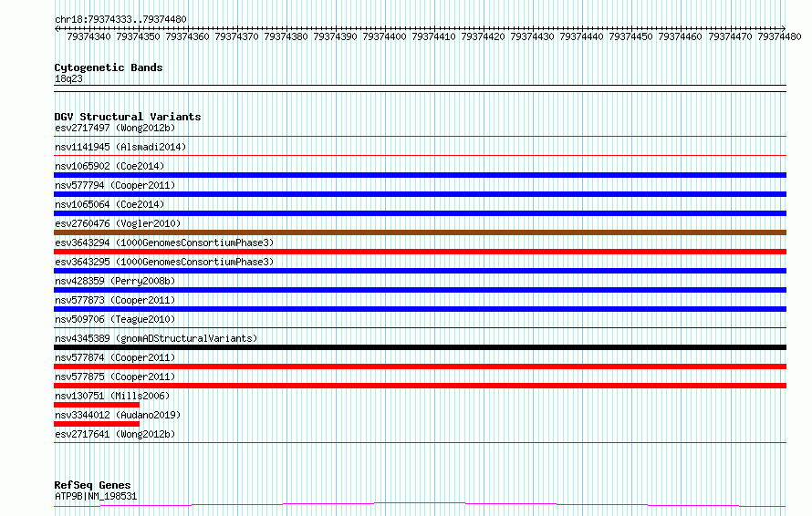Click ruler position 79374390

pos(335,37)
